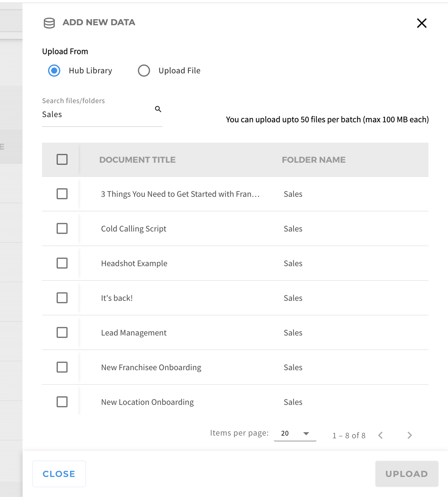Open the Items per page dropdown
The width and height of the screenshot is (448, 497).
tap(295, 434)
